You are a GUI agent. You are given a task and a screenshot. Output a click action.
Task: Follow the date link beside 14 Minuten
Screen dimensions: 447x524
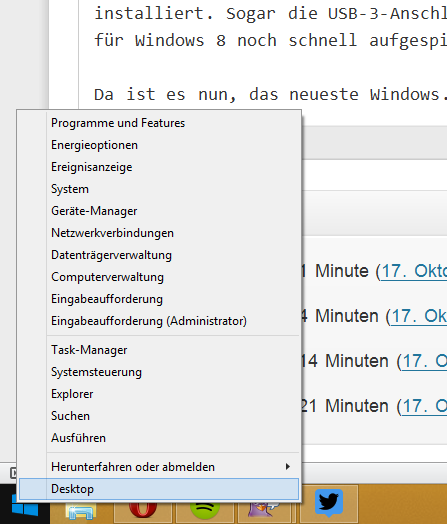(x=424, y=361)
